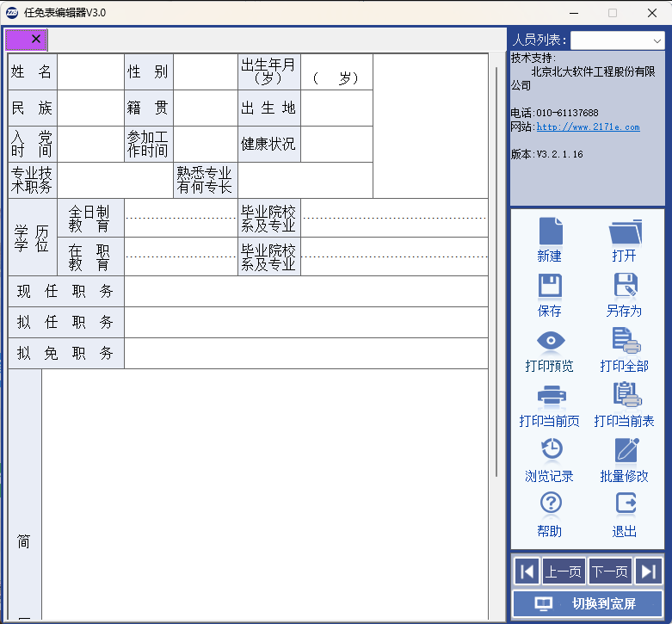This screenshot has width=672, height=624.
Task: Click the 专业技术职务 input cell
Action: (114, 180)
